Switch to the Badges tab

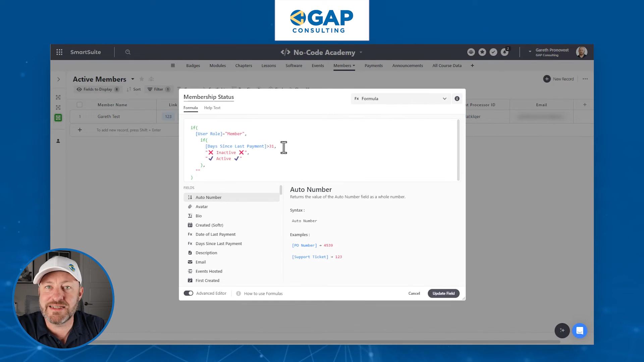coord(193,65)
